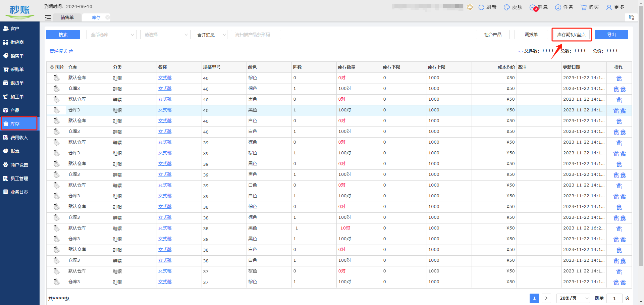Open 供应商 suppliers in the sidebar
The image size is (644, 305).
point(20,42)
